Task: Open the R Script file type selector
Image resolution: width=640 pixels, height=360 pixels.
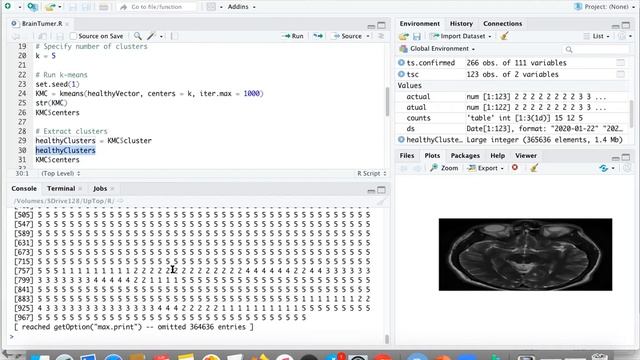Action: point(371,173)
